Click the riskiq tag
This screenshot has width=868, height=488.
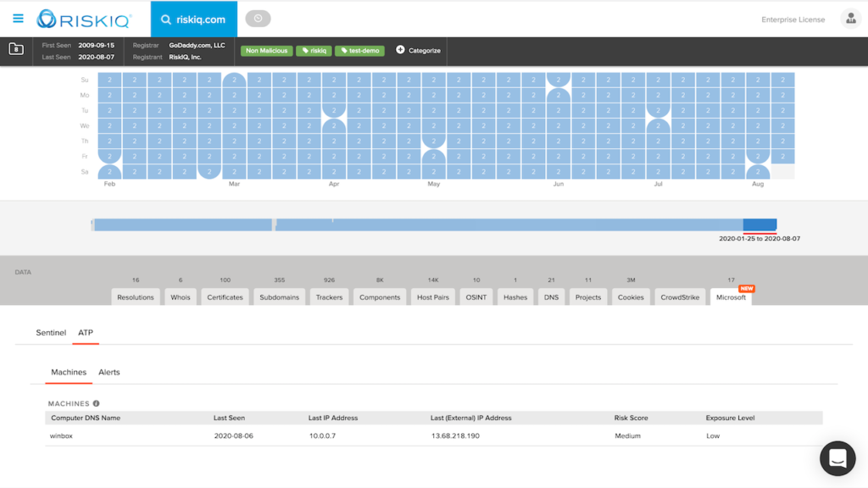(x=314, y=50)
